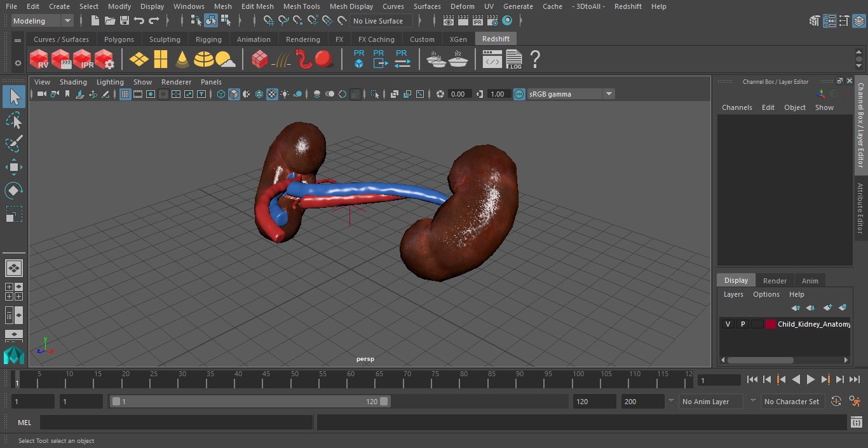Toggle textured display checker icon
This screenshot has height=448, width=868.
click(x=272, y=94)
